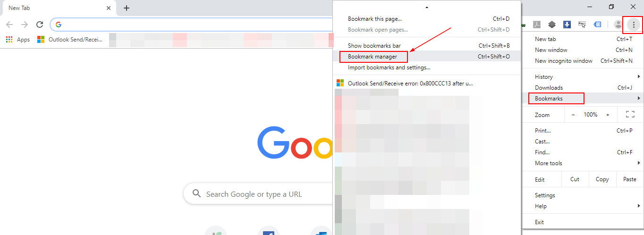The image size is (644, 235).
Task: Click the Outlook Send/Recei… bookmark in the bar
Action: pos(70,40)
